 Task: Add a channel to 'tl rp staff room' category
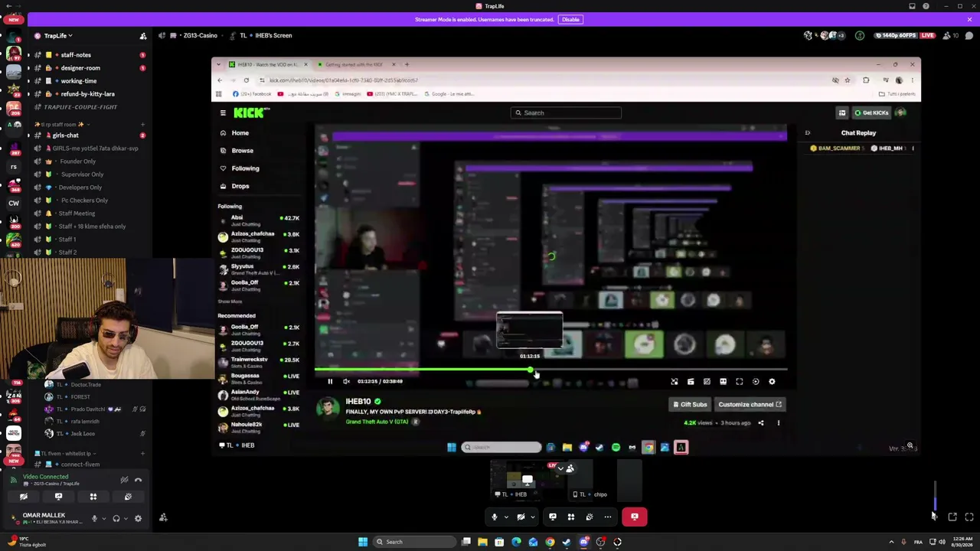click(142, 124)
